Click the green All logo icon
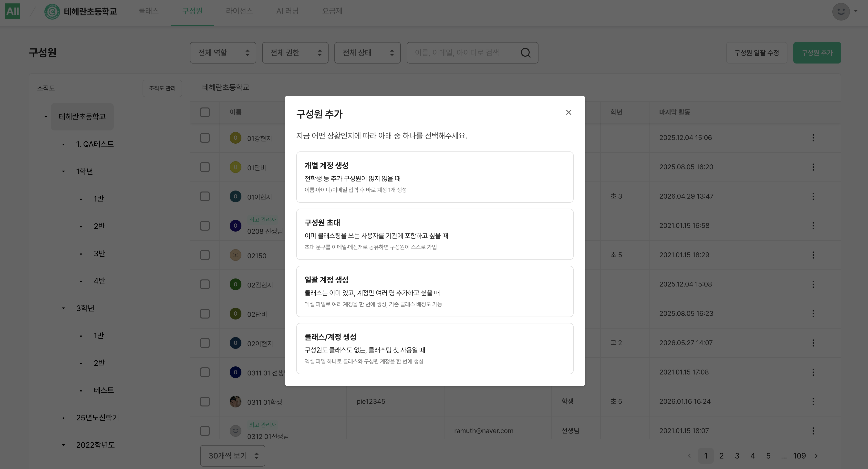This screenshot has height=469, width=868. coord(13,11)
